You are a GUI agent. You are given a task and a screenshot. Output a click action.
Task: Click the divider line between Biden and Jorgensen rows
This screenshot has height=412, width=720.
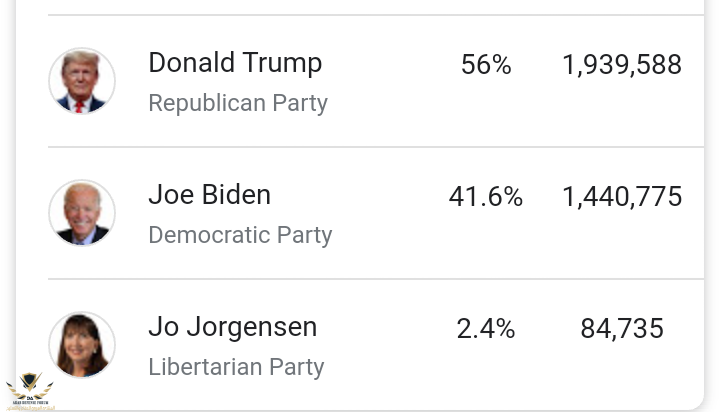[376, 279]
